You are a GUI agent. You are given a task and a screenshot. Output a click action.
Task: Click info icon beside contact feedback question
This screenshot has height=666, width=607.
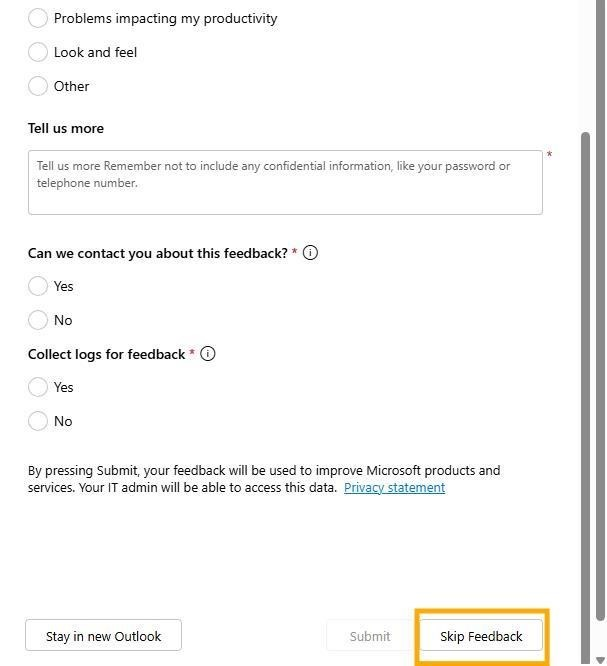click(310, 253)
